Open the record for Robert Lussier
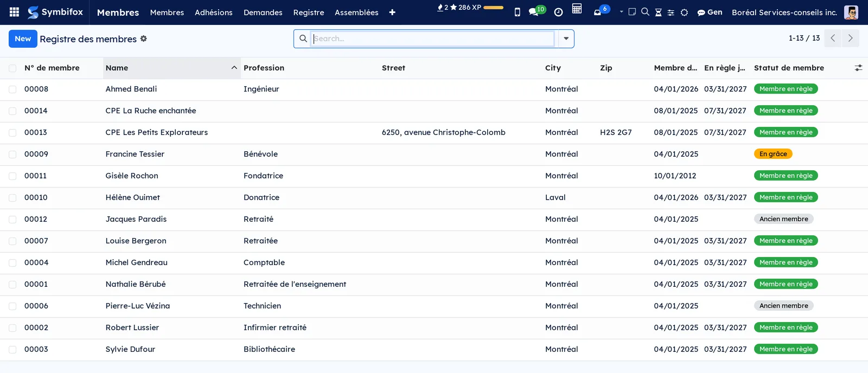868x373 pixels. pos(132,327)
